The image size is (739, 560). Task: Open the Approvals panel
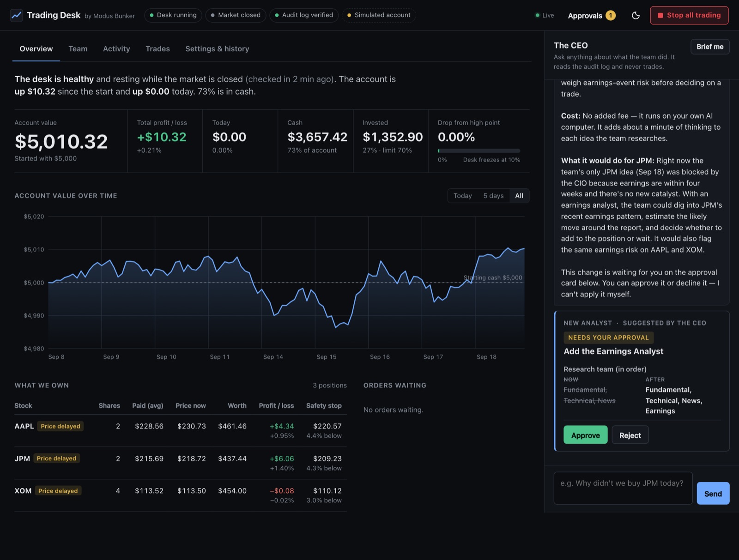[591, 15]
